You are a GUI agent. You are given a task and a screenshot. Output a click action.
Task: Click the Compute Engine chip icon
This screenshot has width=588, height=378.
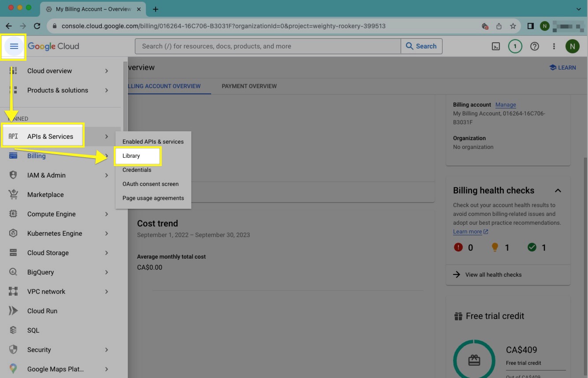coord(13,214)
